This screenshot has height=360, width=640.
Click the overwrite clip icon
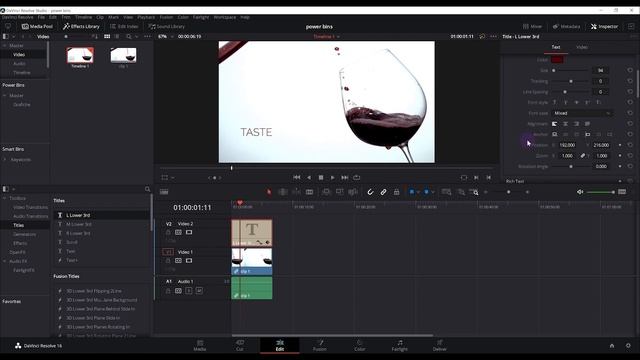[x=339, y=192]
